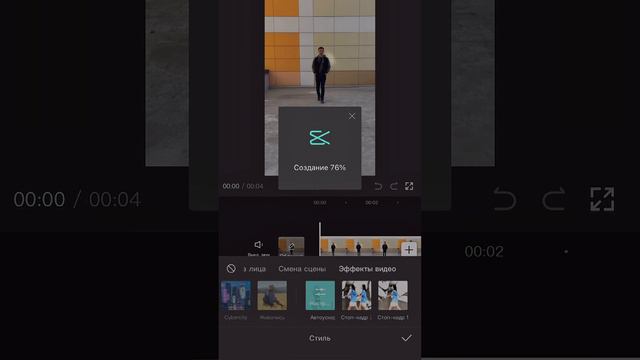Add a new clip with plus button
The width and height of the screenshot is (640, 360).
[409, 249]
